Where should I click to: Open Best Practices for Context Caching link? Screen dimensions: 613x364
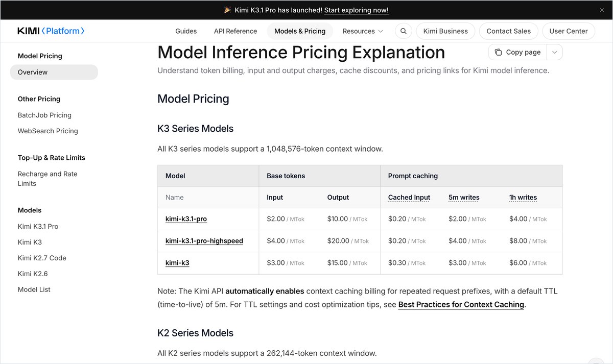(x=461, y=305)
